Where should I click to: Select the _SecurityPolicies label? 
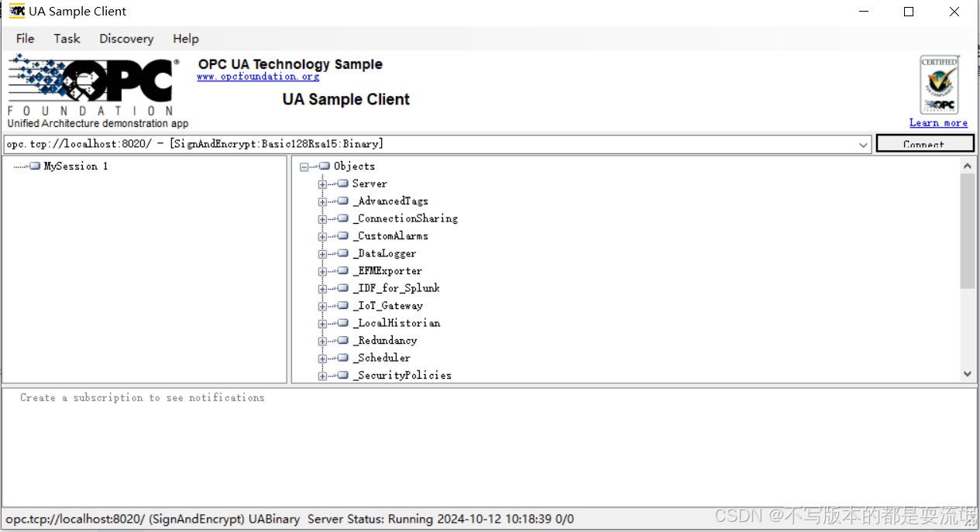pos(402,376)
